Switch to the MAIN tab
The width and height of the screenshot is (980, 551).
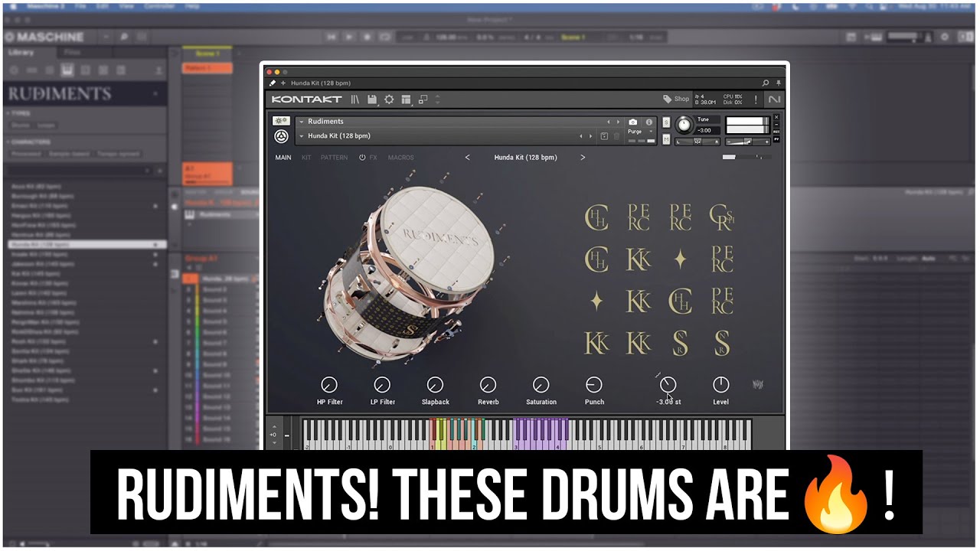pos(283,158)
